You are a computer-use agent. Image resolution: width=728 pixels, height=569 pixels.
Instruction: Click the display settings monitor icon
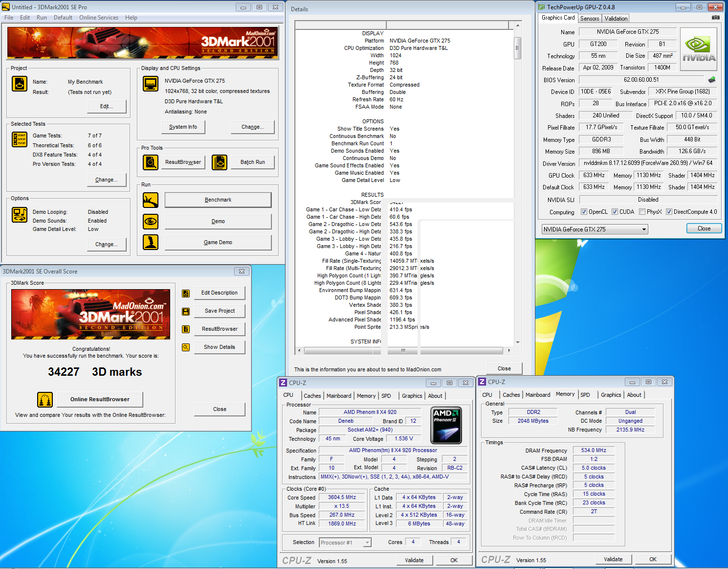tap(151, 84)
